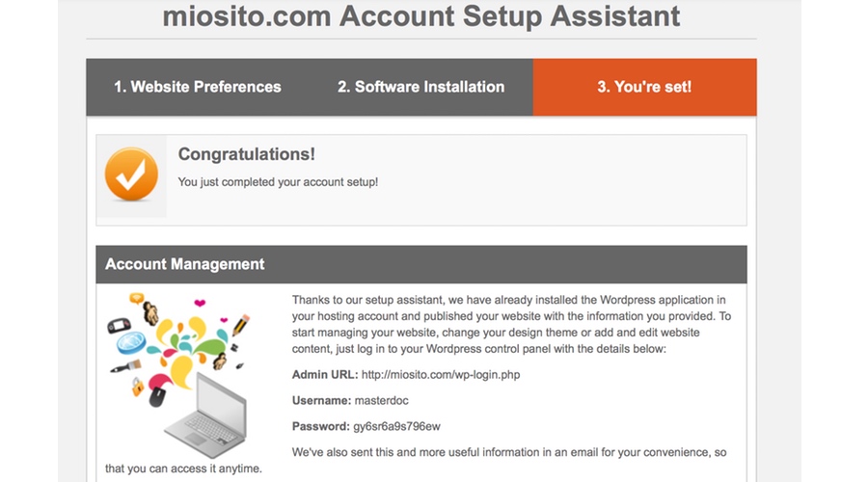Open the miosito.com wp-login.php admin URL
The image size is (868, 482).
[441, 375]
